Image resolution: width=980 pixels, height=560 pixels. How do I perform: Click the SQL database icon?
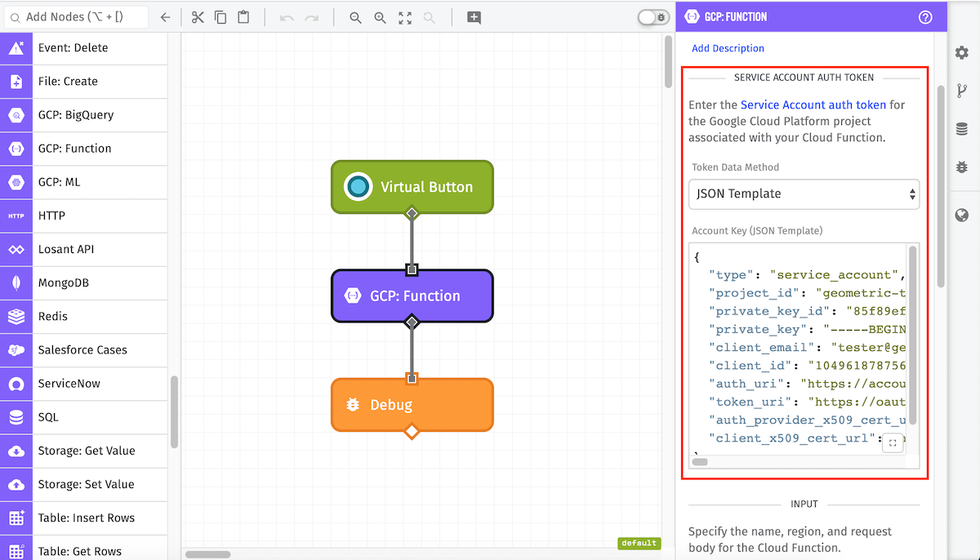16,417
